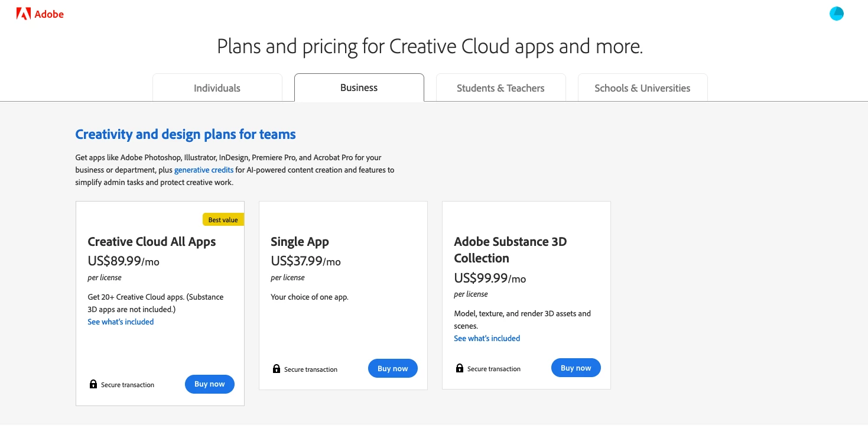The height and width of the screenshot is (438, 868).
Task: Click Creativity and design plans for teams heading
Action: pos(186,134)
